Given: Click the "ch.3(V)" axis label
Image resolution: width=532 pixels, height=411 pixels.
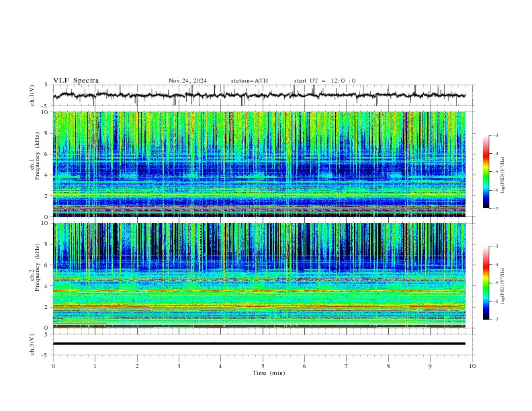Looking at the screenshot, I should click(x=32, y=345).
